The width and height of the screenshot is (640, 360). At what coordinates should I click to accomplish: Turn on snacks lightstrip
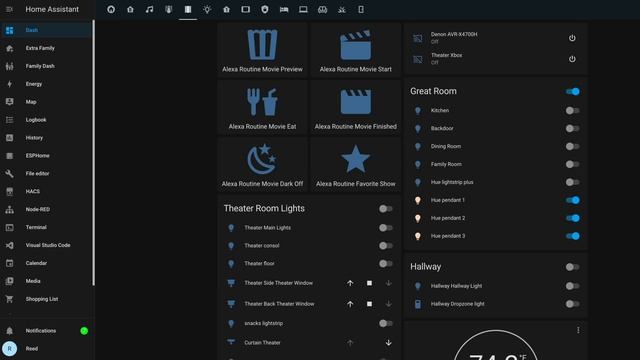tap(386, 324)
